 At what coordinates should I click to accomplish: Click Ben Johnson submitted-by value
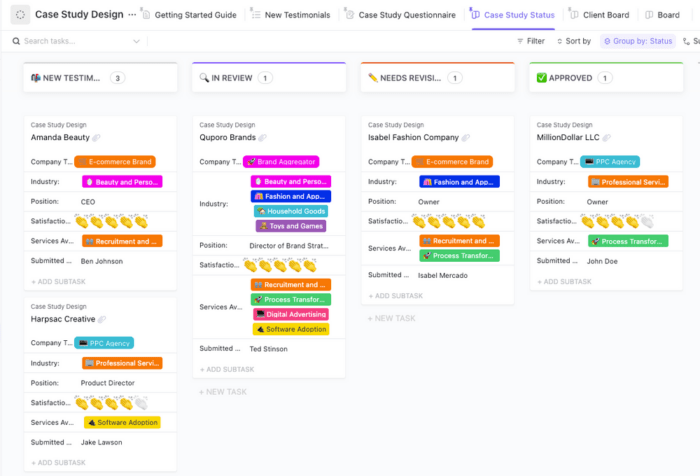[102, 261]
